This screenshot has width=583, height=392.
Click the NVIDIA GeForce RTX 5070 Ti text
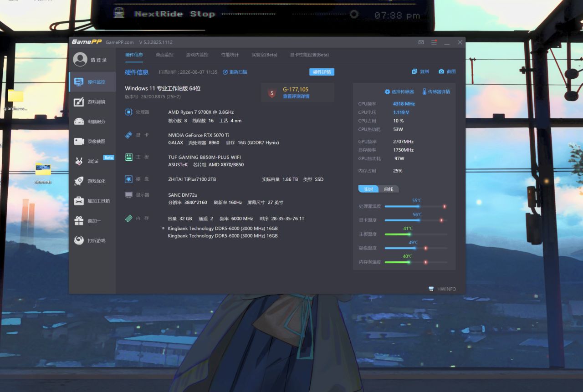[199, 135]
